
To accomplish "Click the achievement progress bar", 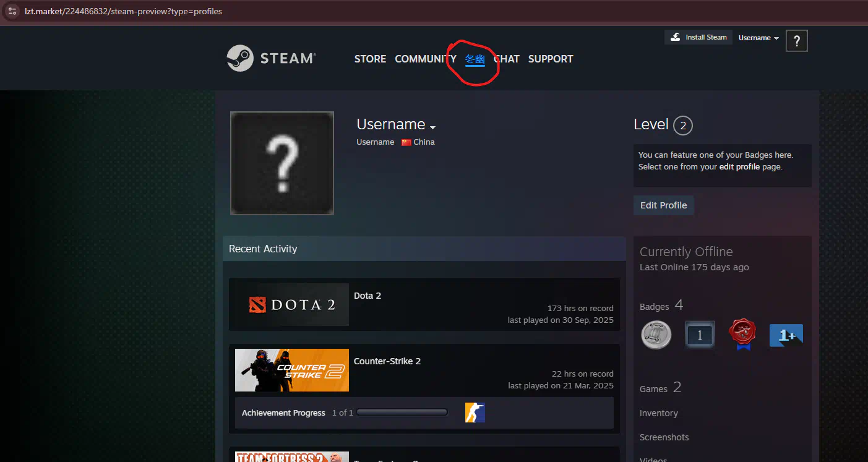I will tap(402, 413).
